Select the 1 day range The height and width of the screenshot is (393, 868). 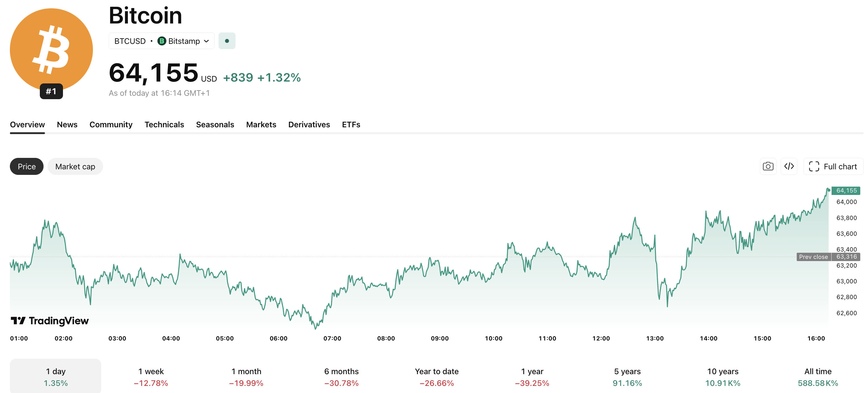56,376
